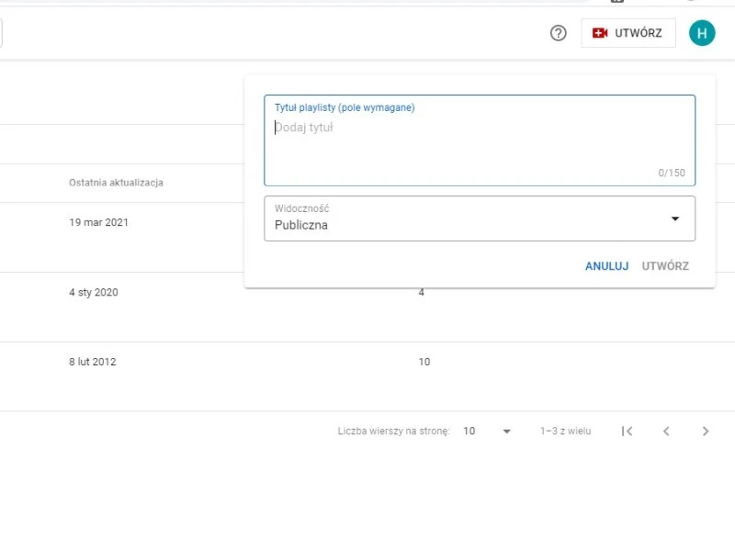The height and width of the screenshot is (560, 735).
Task: Go to the previous page arrow
Action: [x=666, y=431]
